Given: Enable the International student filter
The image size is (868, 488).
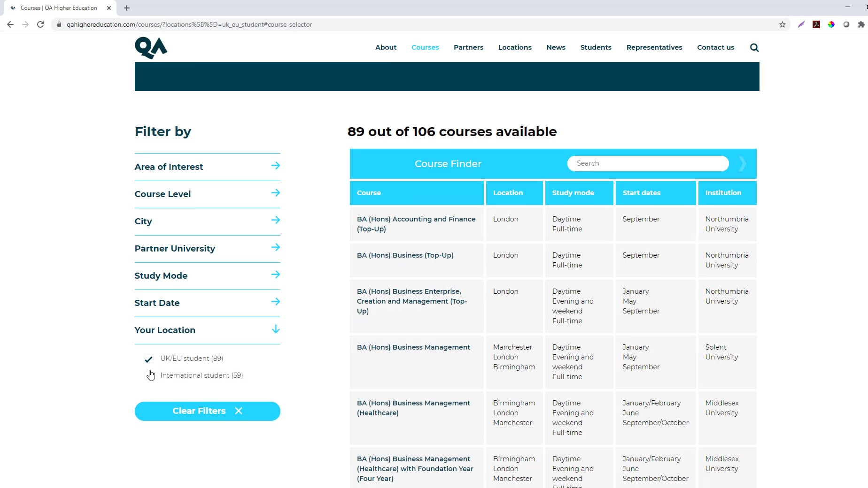Looking at the screenshot, I should click(x=149, y=375).
